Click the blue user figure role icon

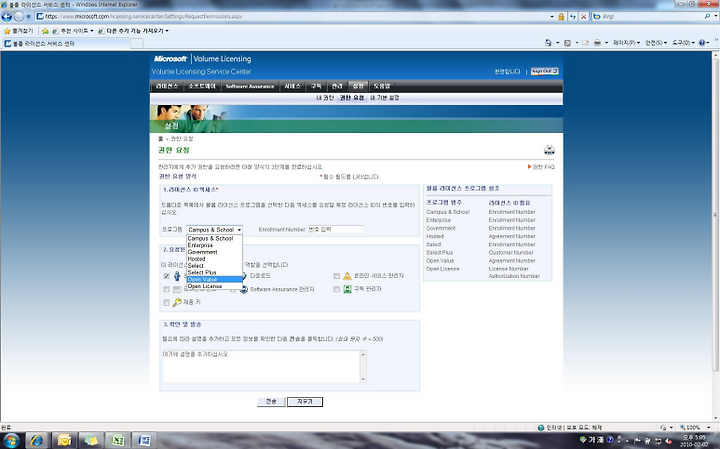click(x=177, y=276)
